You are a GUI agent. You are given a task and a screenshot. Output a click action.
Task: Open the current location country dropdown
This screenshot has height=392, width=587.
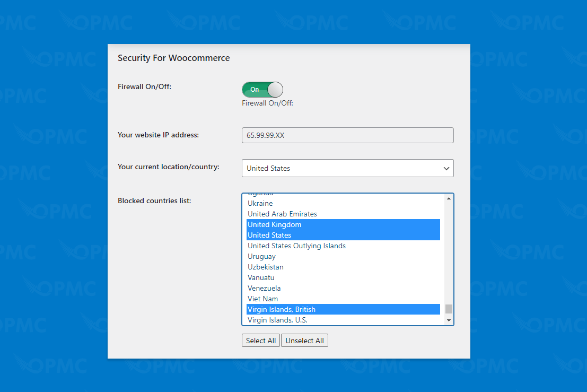(x=347, y=168)
